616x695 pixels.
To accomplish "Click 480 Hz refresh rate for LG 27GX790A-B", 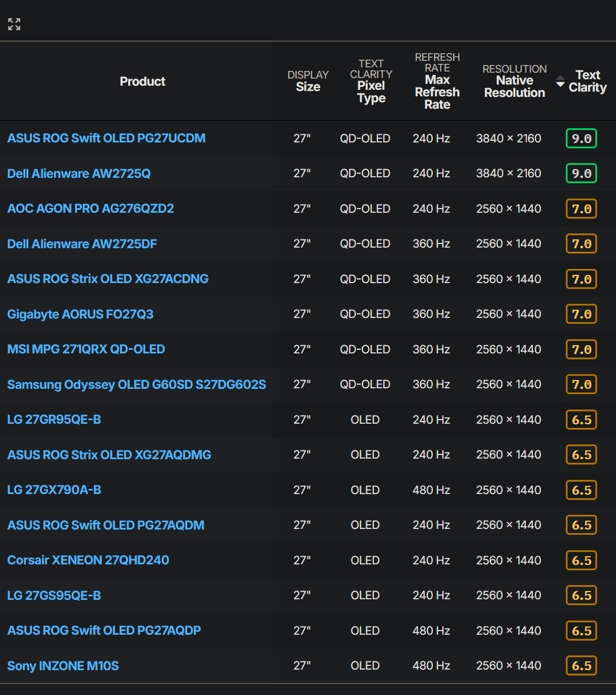I will coord(431,490).
